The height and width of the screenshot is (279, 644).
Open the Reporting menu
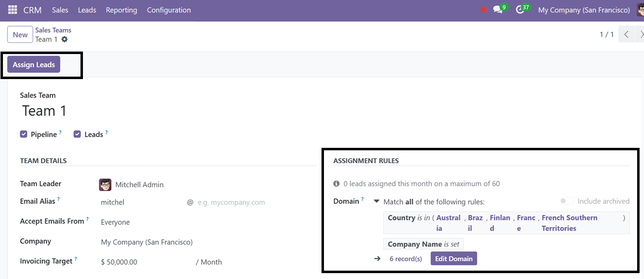(x=121, y=10)
